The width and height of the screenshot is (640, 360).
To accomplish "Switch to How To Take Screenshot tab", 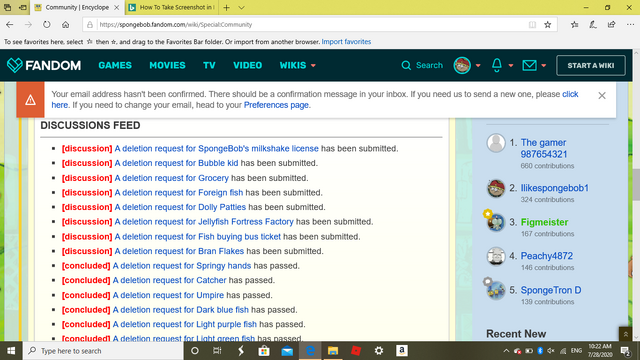I will (171, 7).
